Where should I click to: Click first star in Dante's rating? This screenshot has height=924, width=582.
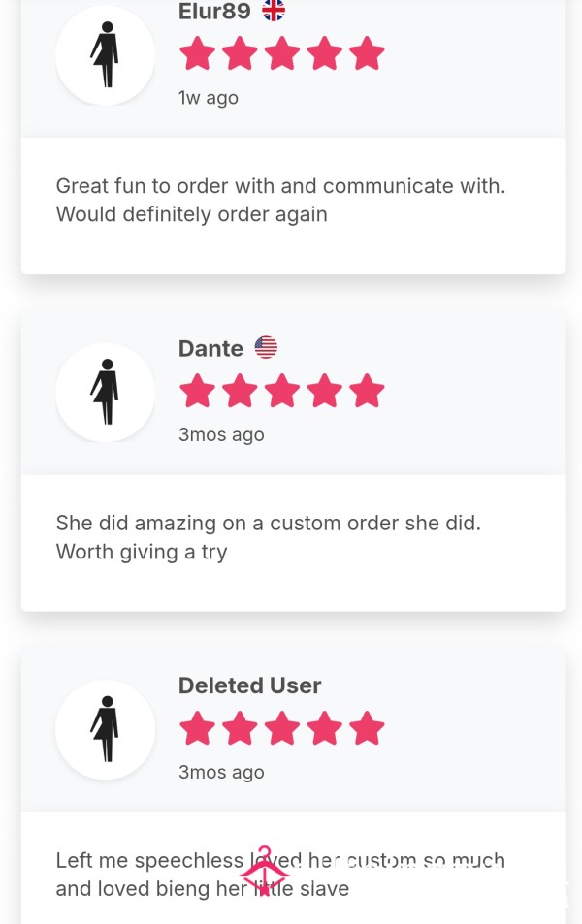point(197,390)
